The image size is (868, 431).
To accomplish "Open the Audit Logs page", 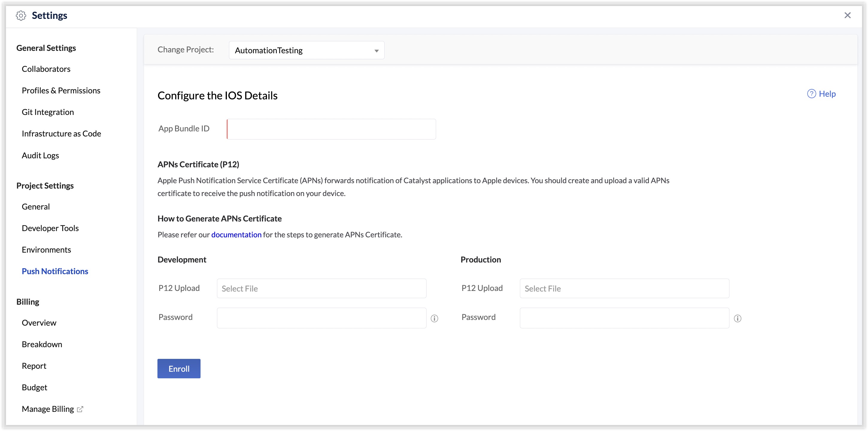I will pyautogui.click(x=40, y=155).
